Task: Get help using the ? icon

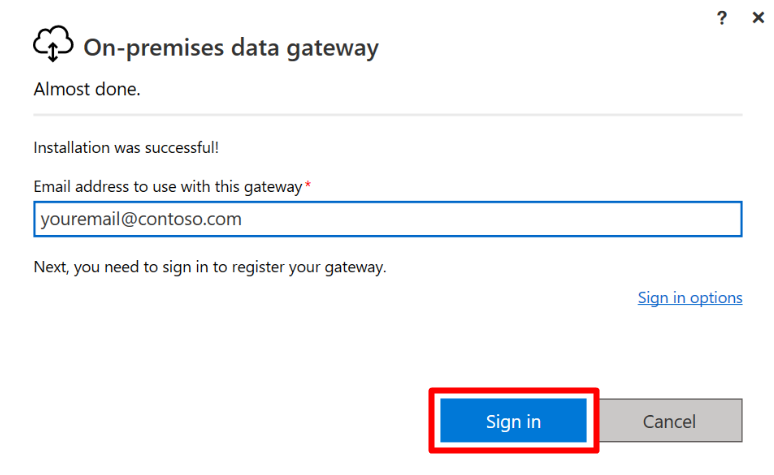Action: [x=722, y=18]
